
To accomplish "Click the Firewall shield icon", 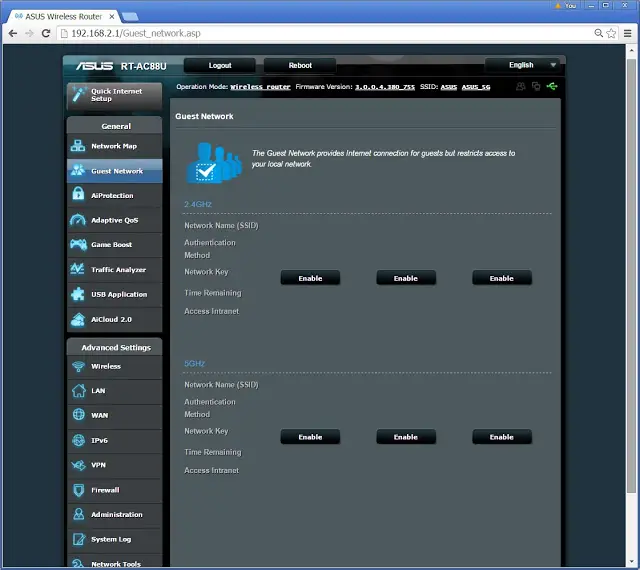I will pos(78,490).
